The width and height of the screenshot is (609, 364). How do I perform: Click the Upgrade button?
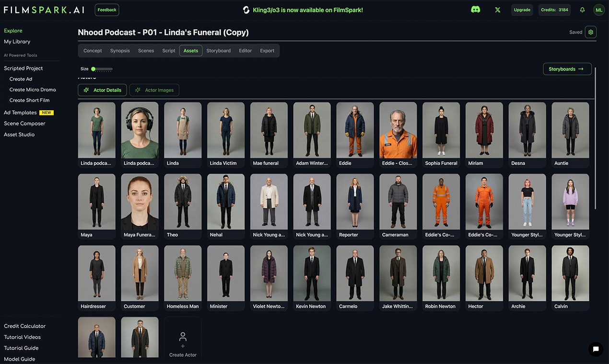(522, 9)
